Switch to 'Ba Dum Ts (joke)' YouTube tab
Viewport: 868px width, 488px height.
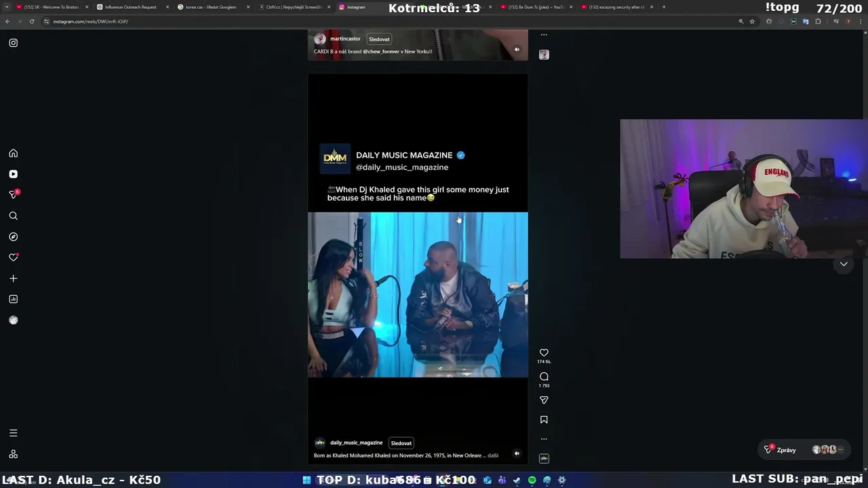tap(536, 7)
